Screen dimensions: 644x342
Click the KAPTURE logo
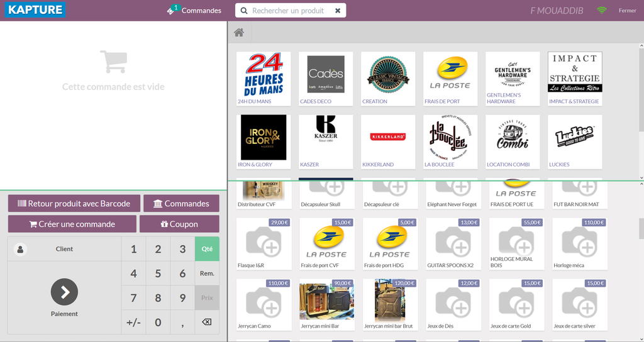pyautogui.click(x=35, y=10)
